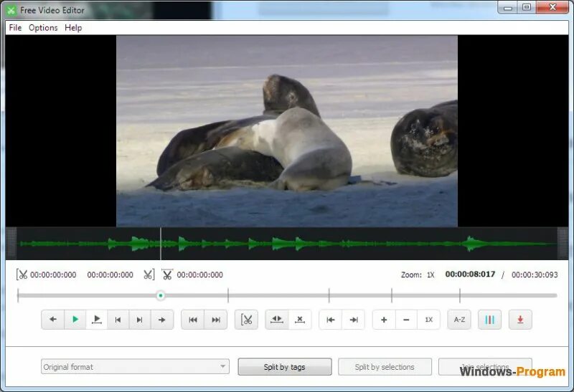
Task: Click the play selection icon
Action: [97, 320]
